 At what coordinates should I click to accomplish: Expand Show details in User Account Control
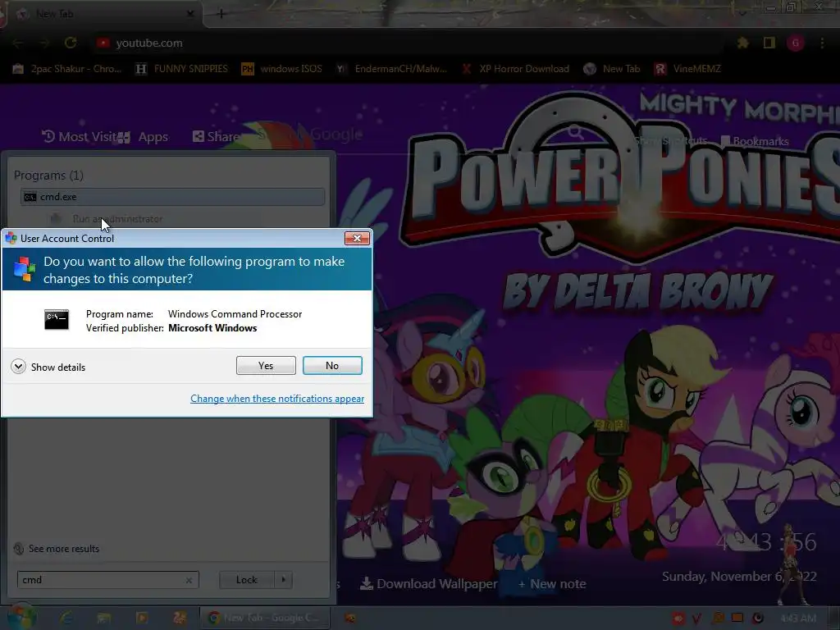pyautogui.click(x=48, y=367)
